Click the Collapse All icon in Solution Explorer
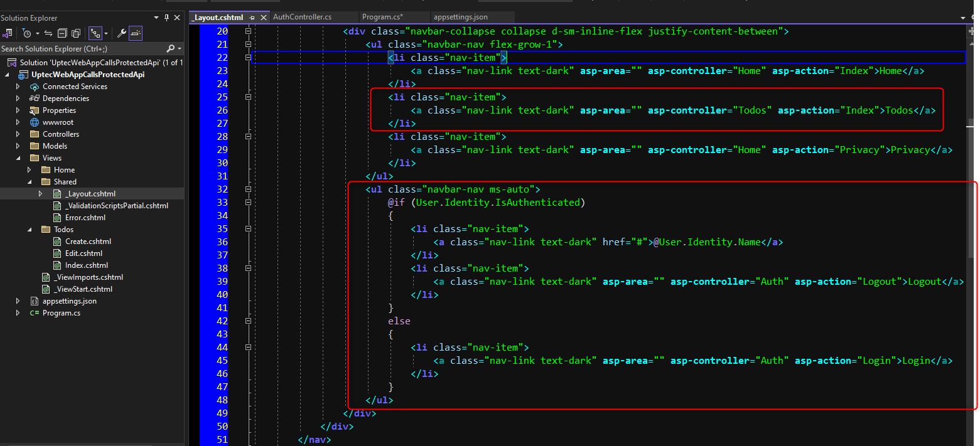980x446 pixels. tap(62, 33)
